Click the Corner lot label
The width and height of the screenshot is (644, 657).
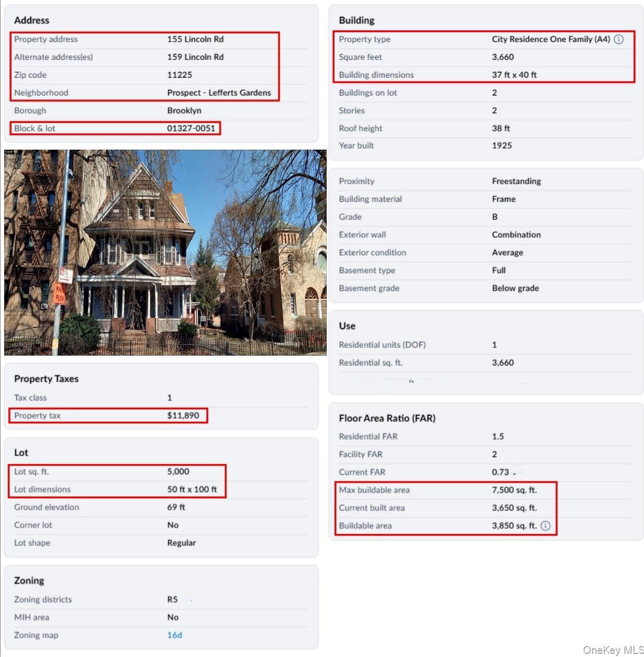33,525
